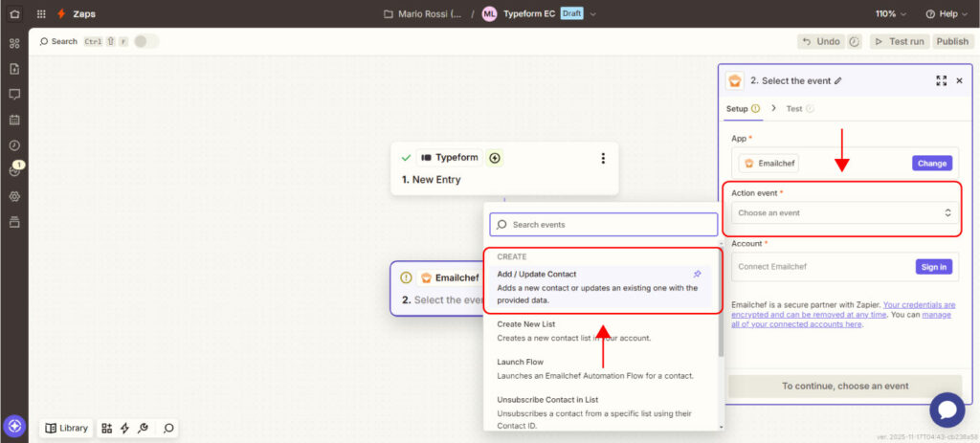Open the file bolt icon in sidebar
This screenshot has height=443, width=980.
point(14,69)
